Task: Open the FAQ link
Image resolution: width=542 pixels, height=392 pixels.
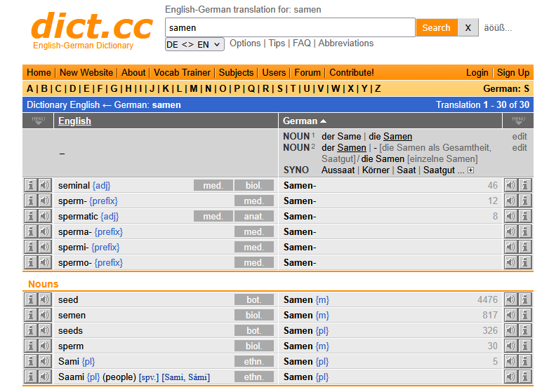Action: pos(302,43)
